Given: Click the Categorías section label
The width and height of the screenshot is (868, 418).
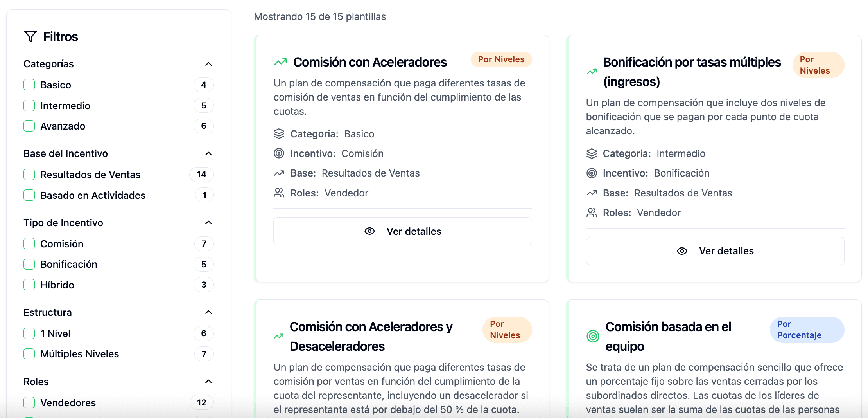Looking at the screenshot, I should click(48, 64).
